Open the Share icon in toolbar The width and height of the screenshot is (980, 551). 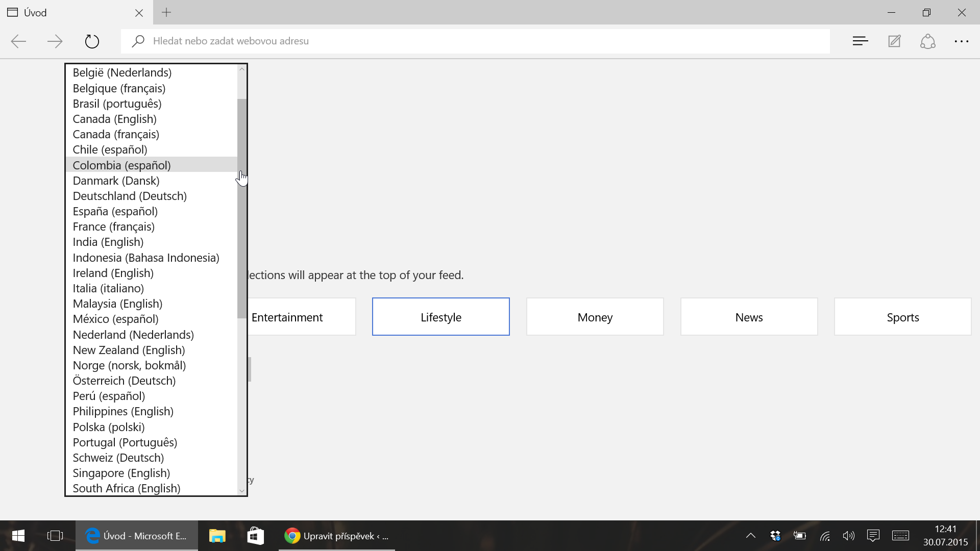pyautogui.click(x=928, y=41)
